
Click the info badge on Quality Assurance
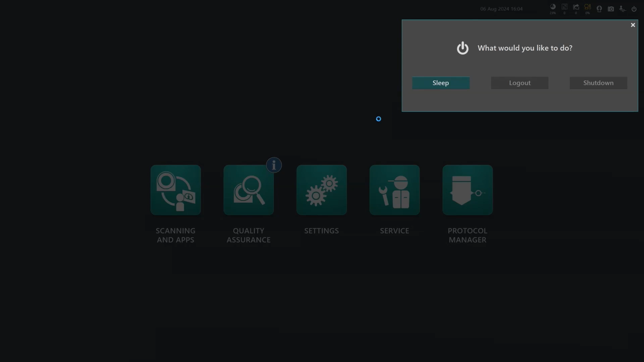click(x=274, y=165)
